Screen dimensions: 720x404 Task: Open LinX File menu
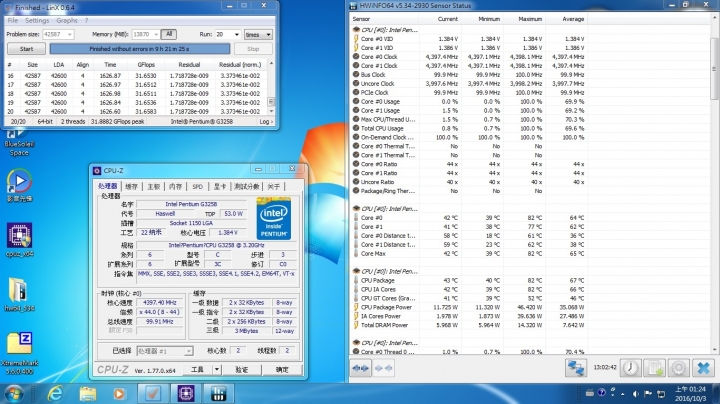[13, 21]
